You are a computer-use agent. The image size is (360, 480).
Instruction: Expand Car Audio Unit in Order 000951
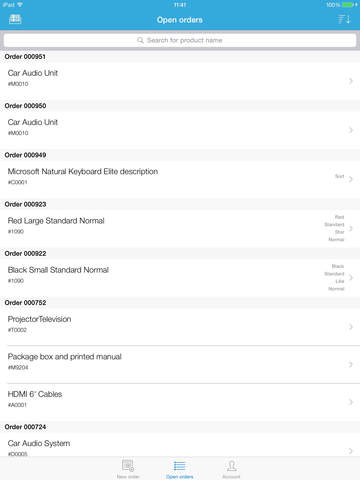pyautogui.click(x=180, y=81)
